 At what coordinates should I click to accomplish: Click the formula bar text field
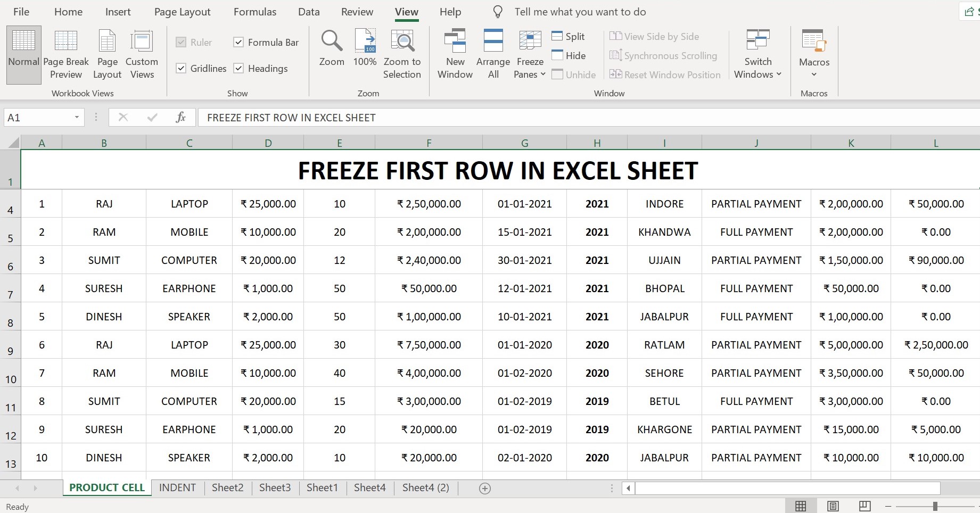pyautogui.click(x=588, y=118)
